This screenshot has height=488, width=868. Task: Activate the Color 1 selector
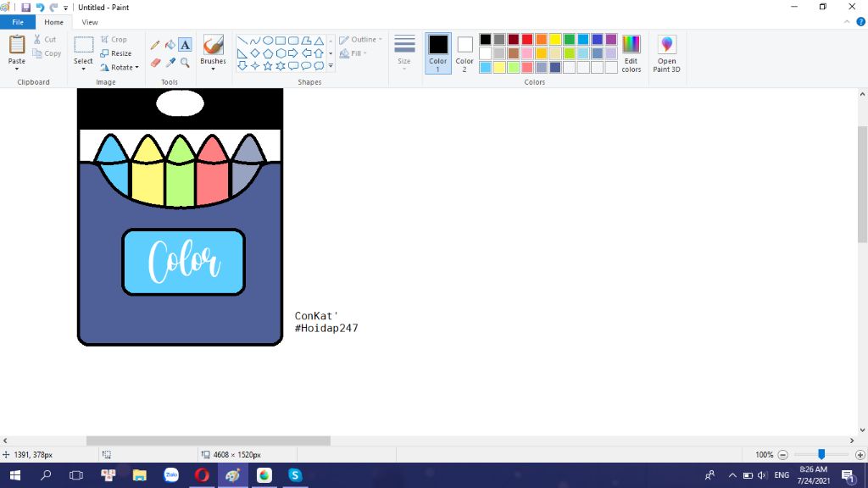(438, 53)
